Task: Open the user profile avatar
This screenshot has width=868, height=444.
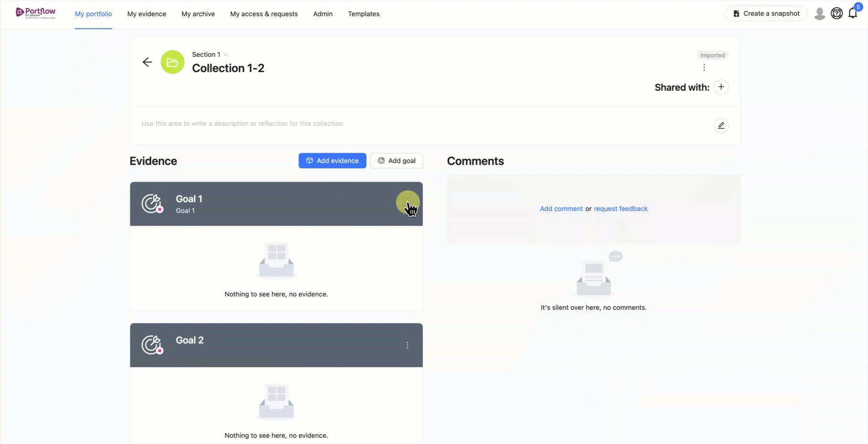Action: [x=820, y=13]
